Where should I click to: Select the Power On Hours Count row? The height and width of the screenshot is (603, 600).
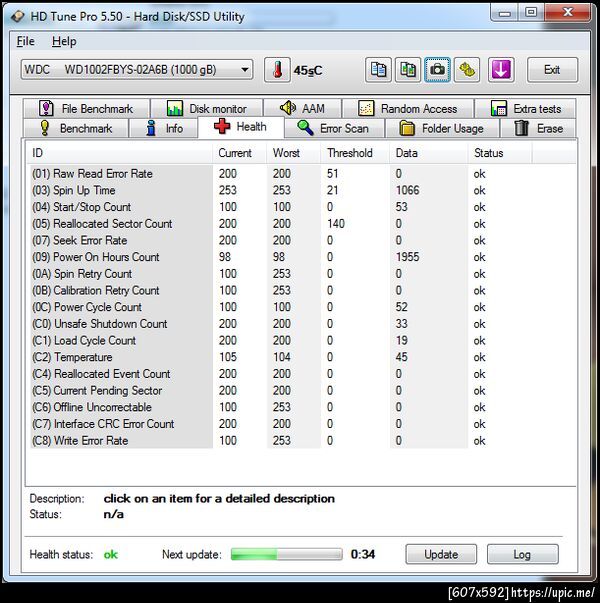pos(302,257)
